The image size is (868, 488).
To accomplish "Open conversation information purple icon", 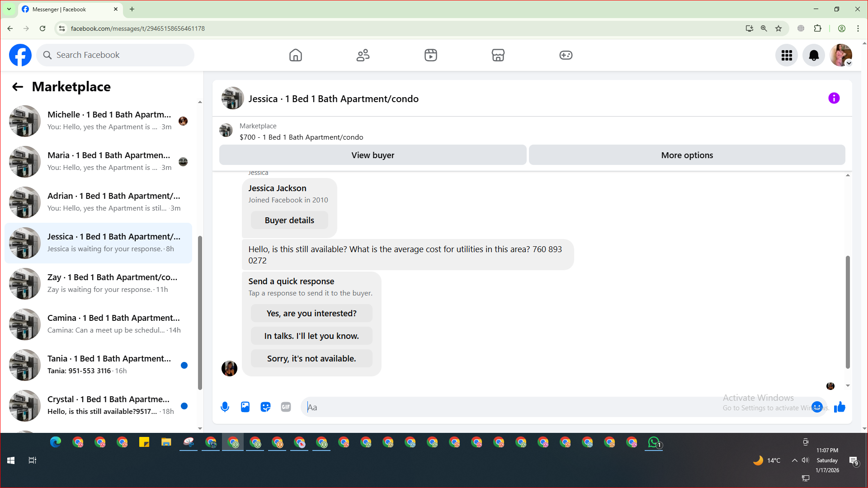I will coord(834,98).
